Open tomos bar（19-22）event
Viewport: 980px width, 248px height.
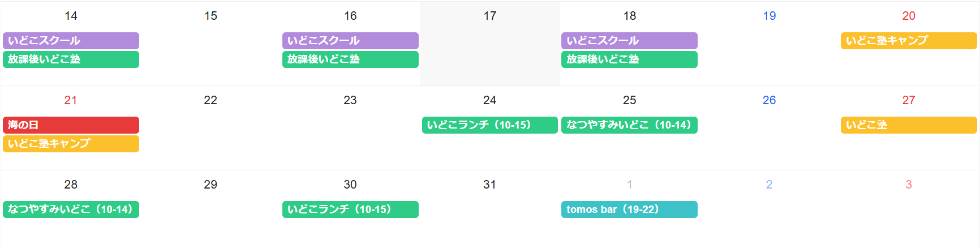[629, 209]
